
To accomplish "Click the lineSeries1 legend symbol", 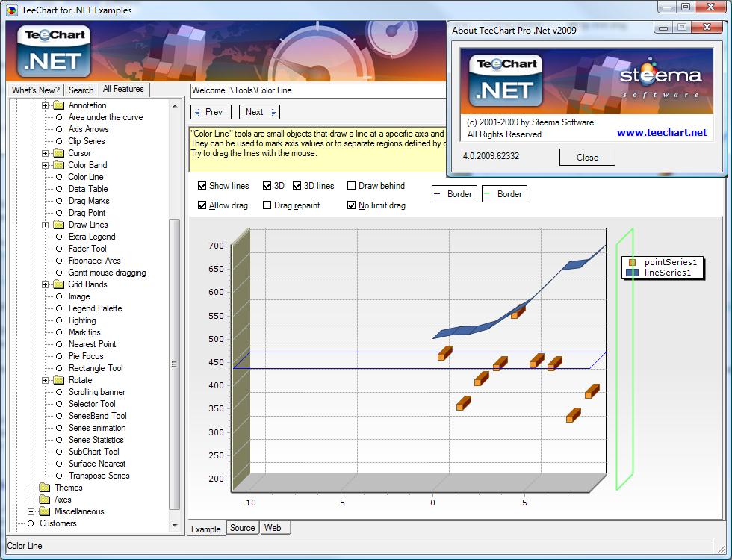I will pos(632,273).
